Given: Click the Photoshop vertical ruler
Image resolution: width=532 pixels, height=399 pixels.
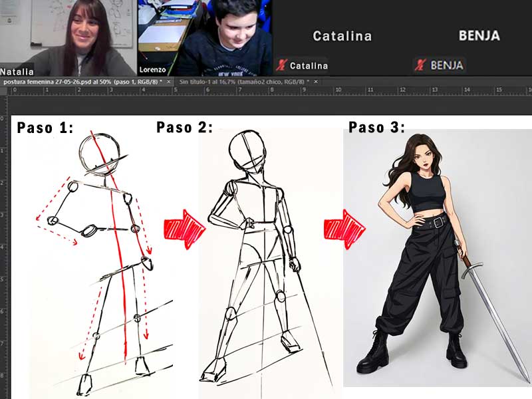Looking at the screenshot, I should click(x=3, y=247).
